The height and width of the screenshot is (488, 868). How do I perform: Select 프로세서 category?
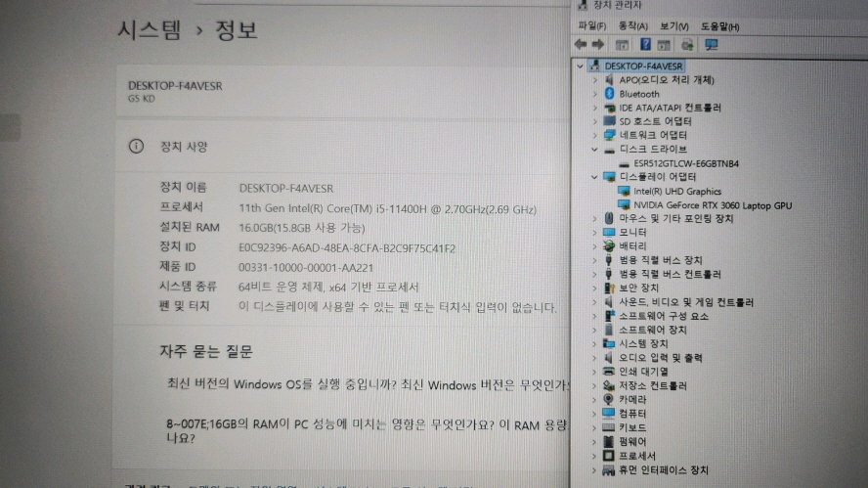coord(637,456)
